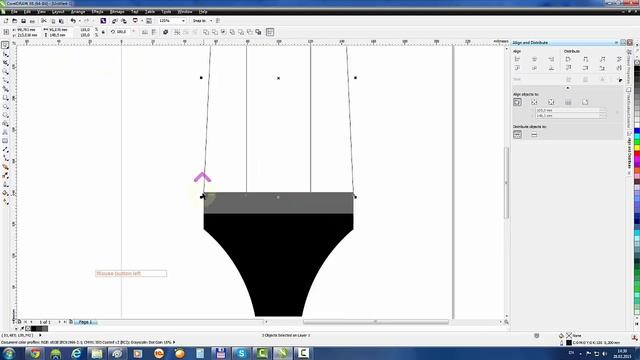Enable align to Page center
Image resolution: width=640 pixels, height=360 pixels.
pyautogui.click(x=551, y=102)
